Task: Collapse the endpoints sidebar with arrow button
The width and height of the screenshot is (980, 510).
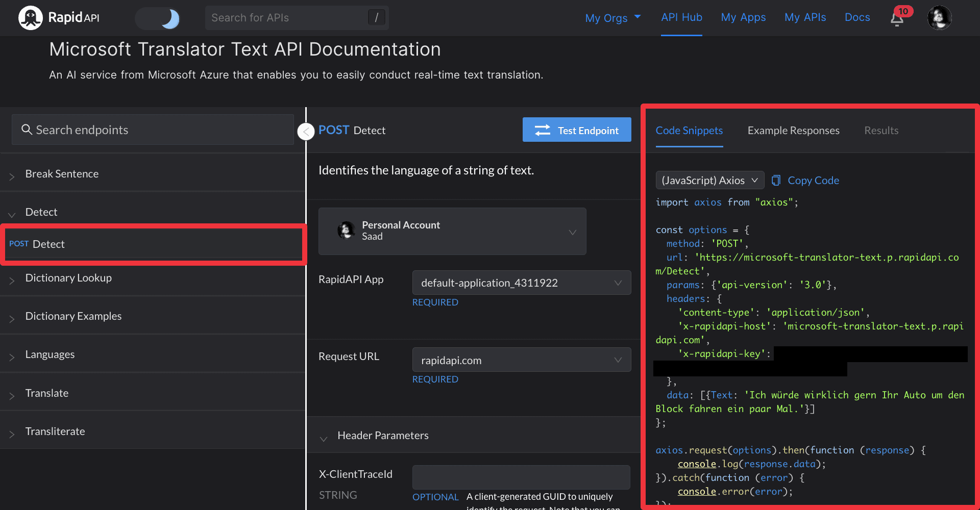Action: pyautogui.click(x=306, y=132)
